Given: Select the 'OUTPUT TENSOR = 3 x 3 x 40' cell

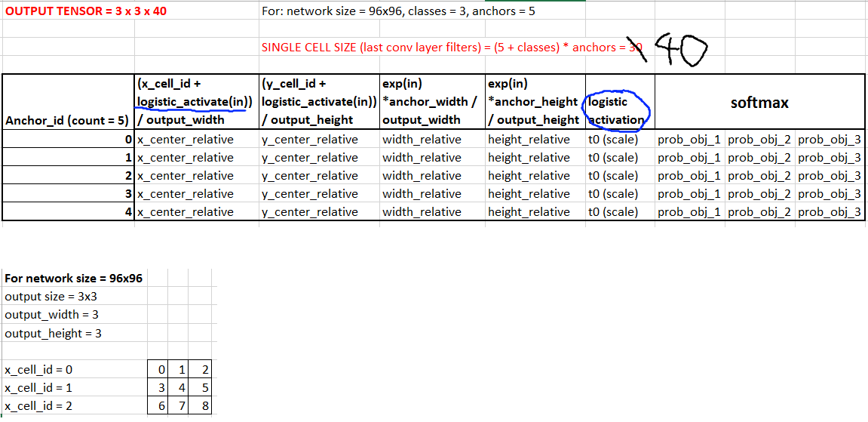Looking at the screenshot, I should 68,11.
